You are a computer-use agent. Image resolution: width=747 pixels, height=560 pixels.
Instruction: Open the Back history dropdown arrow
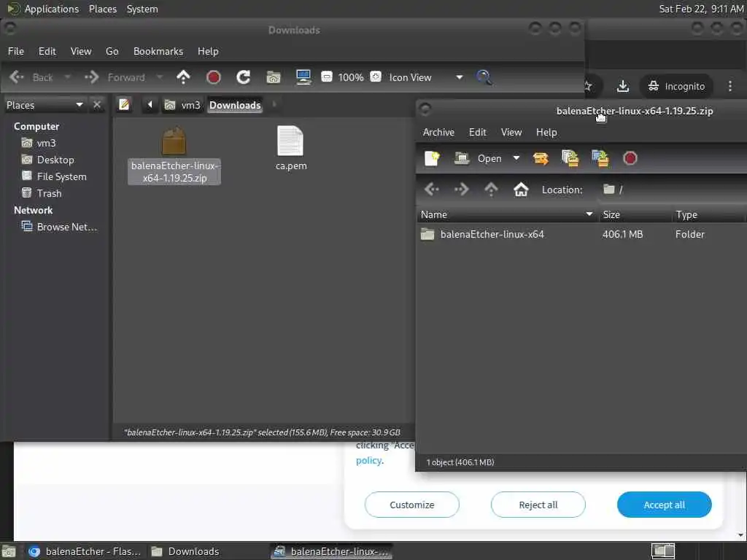[68, 77]
